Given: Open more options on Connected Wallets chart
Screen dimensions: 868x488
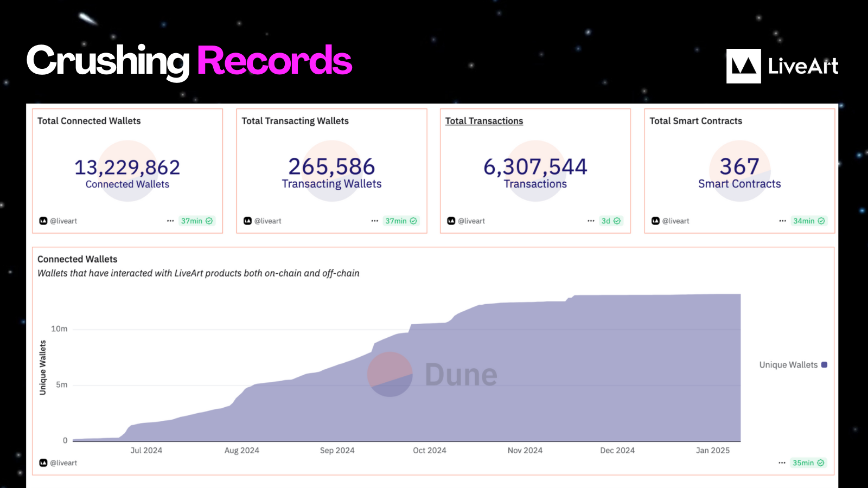Looking at the screenshot, I should coord(782,463).
